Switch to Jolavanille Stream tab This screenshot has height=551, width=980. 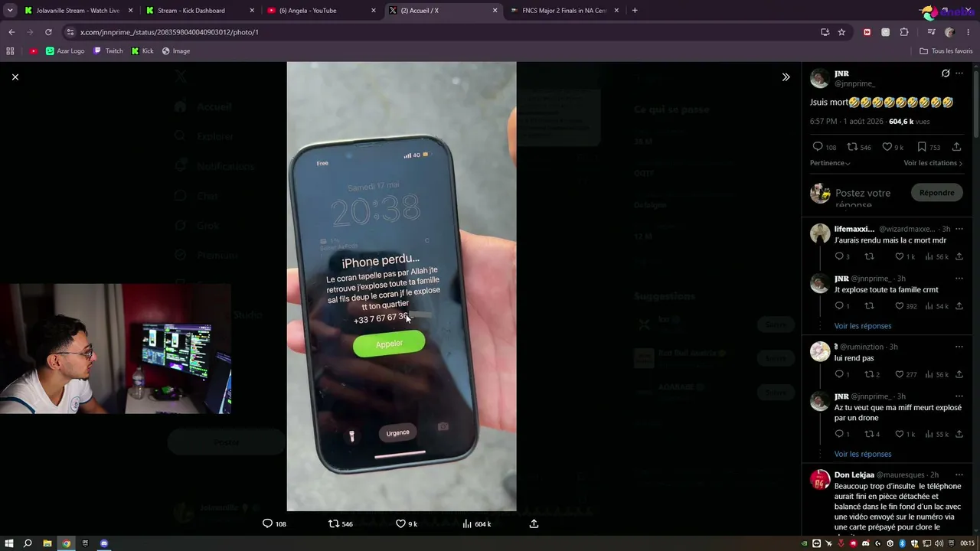pos(78,11)
